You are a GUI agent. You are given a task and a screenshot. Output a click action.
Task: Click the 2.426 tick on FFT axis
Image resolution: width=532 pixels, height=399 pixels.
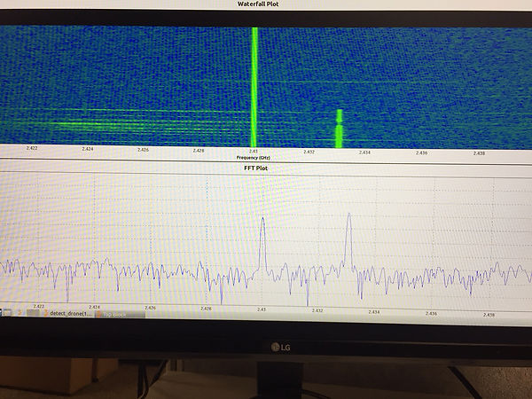151,308
